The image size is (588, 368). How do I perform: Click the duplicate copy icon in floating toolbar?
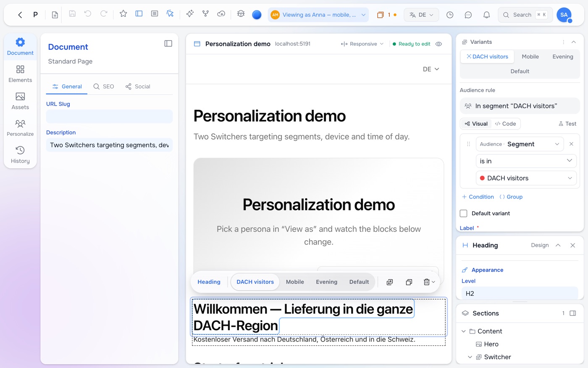coord(409,282)
